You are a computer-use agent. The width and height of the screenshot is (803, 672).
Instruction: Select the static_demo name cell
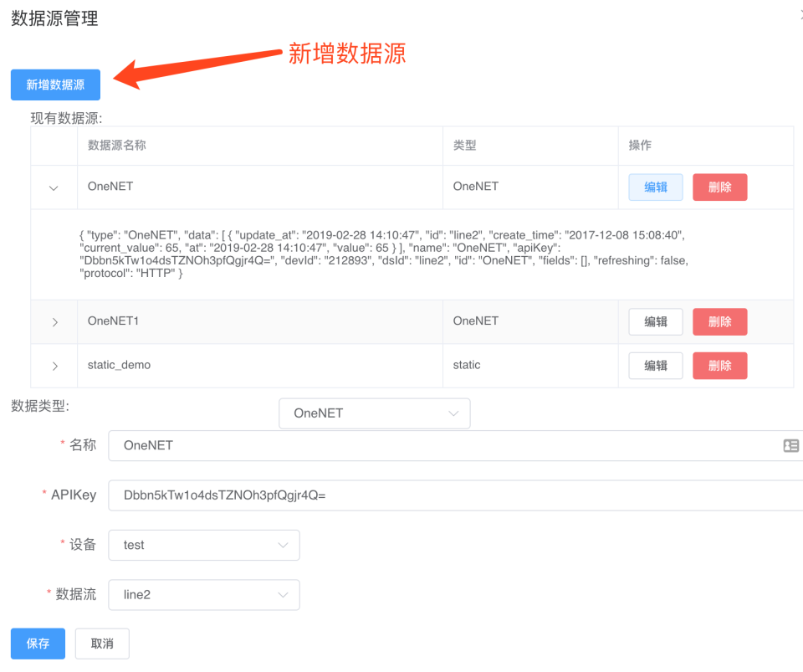click(x=260, y=366)
